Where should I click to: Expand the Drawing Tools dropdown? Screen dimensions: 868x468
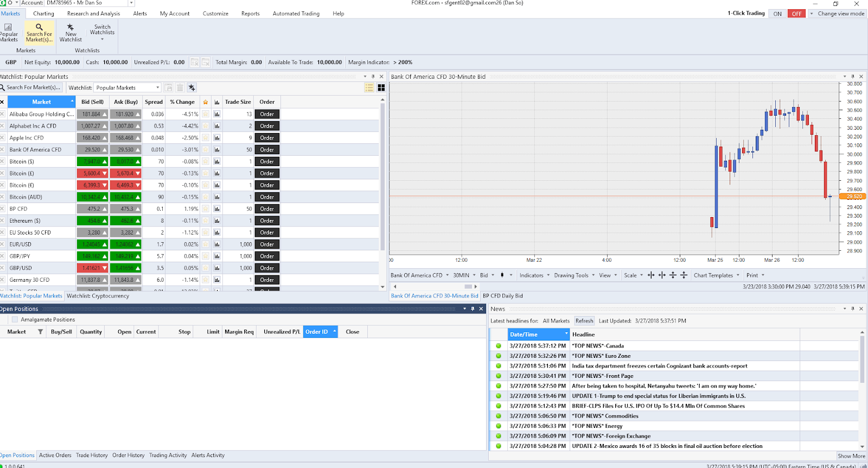click(x=575, y=275)
